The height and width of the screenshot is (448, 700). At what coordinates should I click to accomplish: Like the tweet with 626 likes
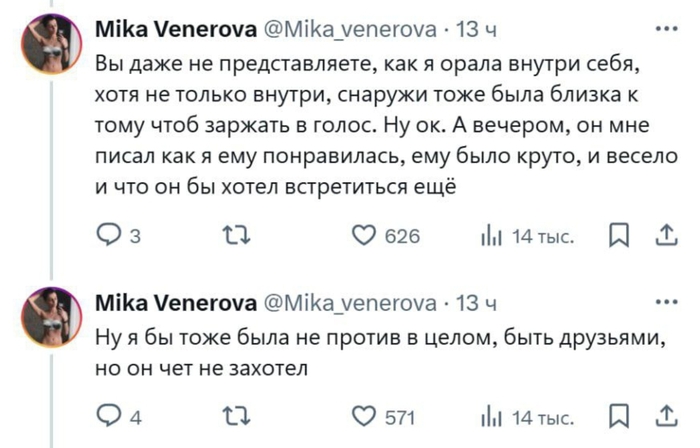[367, 236]
